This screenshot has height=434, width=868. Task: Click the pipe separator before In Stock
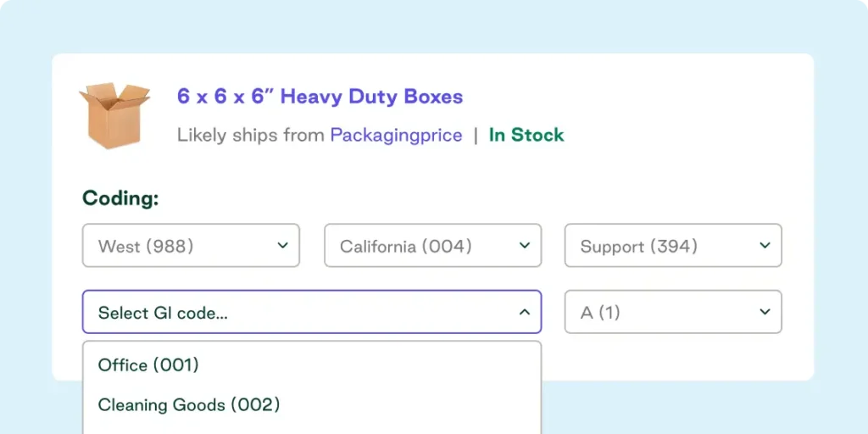[476, 135]
